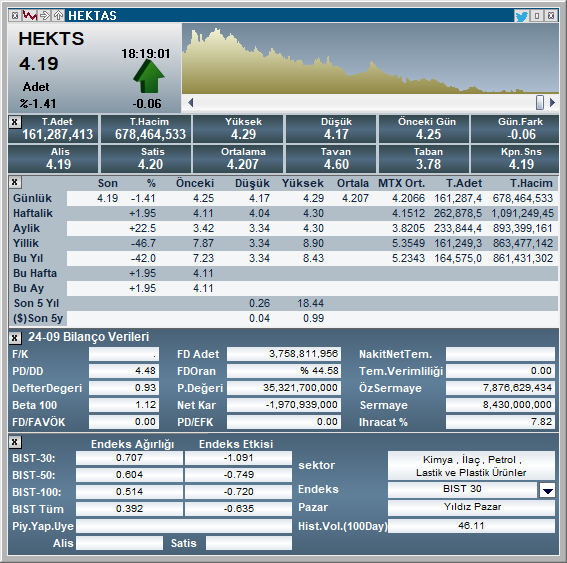Close the T.Adet summary panel with its x

point(15,122)
